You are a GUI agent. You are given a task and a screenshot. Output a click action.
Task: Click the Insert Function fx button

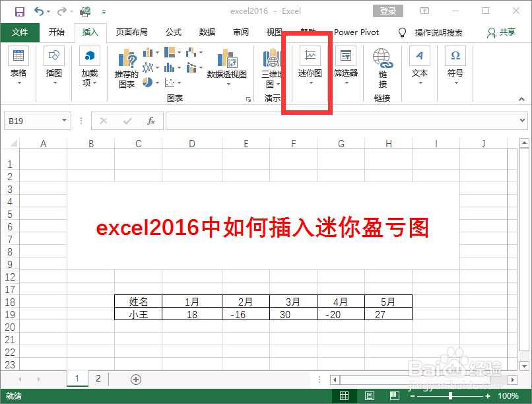click(151, 121)
